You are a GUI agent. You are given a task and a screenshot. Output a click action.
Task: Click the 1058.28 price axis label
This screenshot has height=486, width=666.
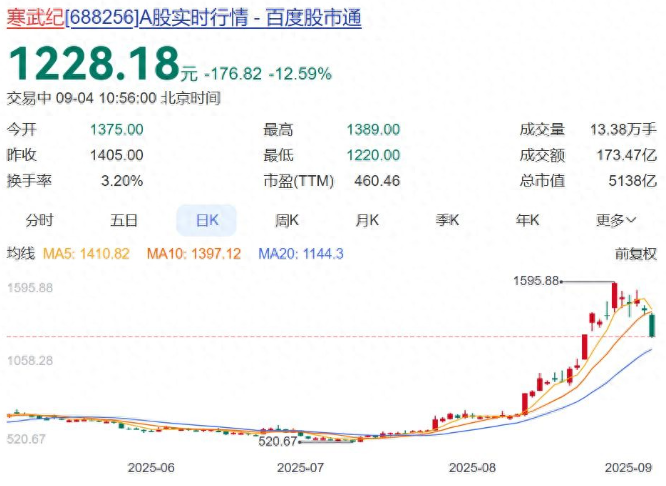pyautogui.click(x=30, y=361)
